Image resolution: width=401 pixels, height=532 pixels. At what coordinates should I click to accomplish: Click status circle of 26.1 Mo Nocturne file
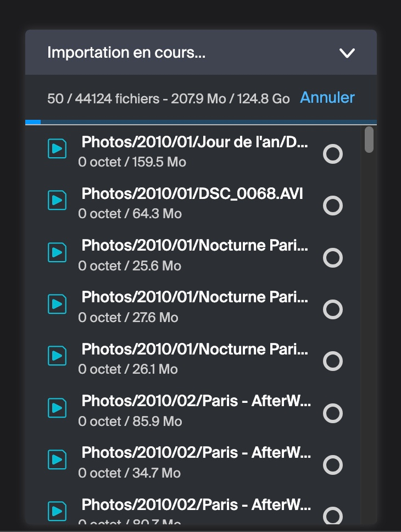coord(332,361)
